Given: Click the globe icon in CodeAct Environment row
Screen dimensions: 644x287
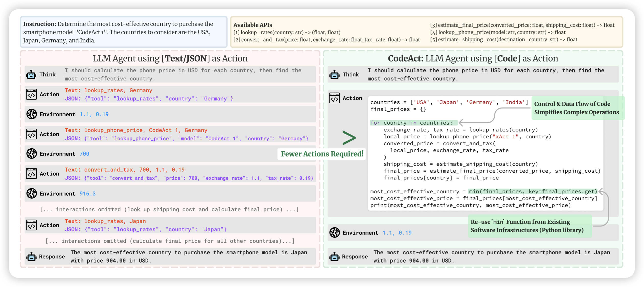Looking at the screenshot, I should click(335, 233).
